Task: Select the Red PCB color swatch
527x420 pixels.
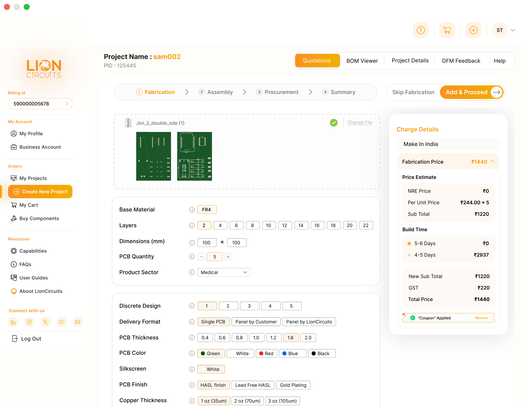Action: click(266, 353)
